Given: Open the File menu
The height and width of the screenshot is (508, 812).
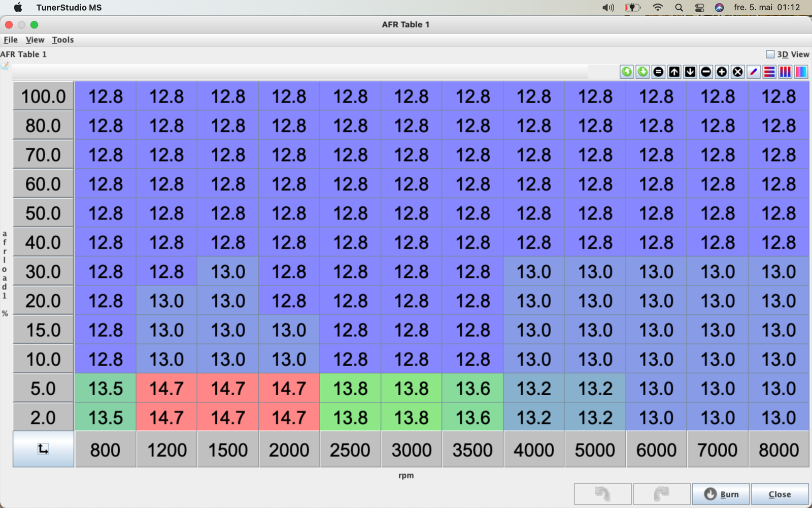Looking at the screenshot, I should pyautogui.click(x=11, y=40).
